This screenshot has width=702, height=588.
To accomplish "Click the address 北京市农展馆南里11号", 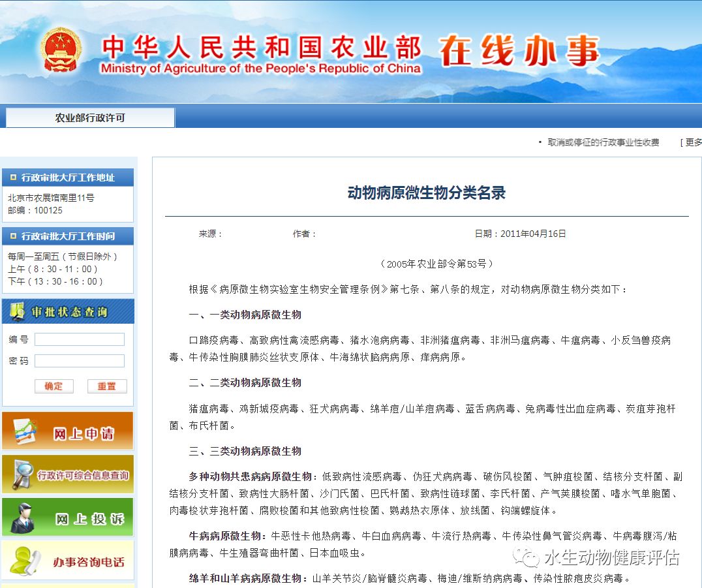I will pyautogui.click(x=51, y=198).
